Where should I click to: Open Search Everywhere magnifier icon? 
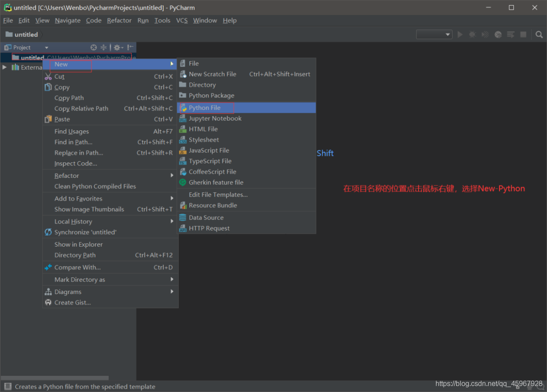point(539,35)
